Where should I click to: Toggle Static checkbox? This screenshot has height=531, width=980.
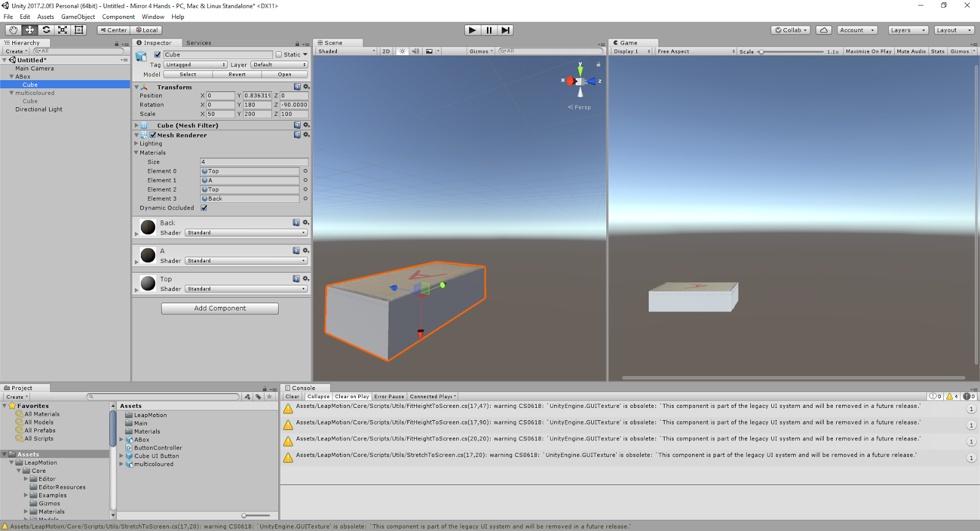pyautogui.click(x=279, y=55)
